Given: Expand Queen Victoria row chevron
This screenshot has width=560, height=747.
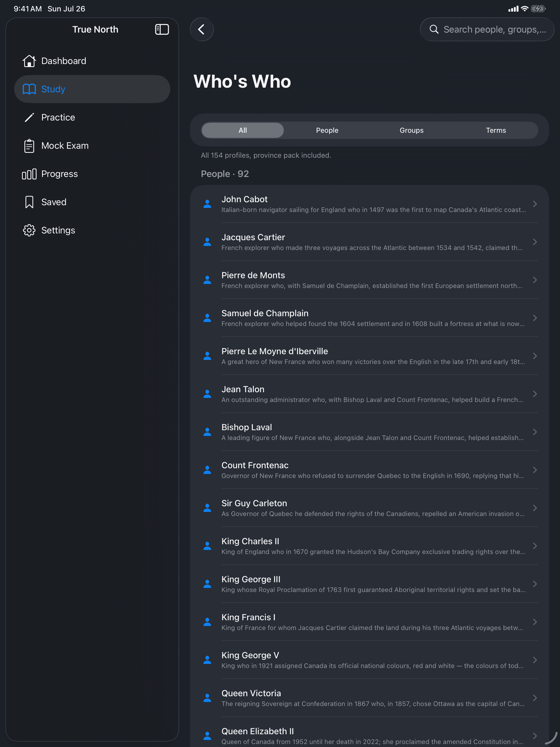Looking at the screenshot, I should [x=535, y=698].
